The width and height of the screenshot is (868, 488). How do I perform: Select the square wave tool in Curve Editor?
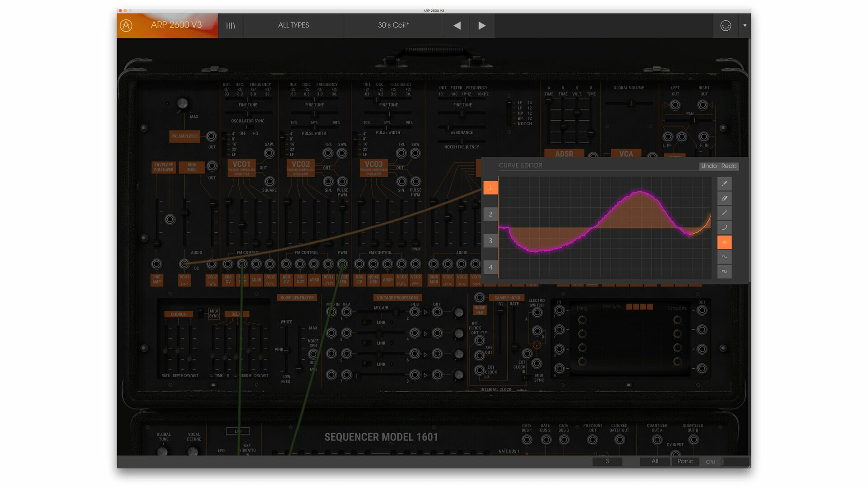(x=724, y=271)
